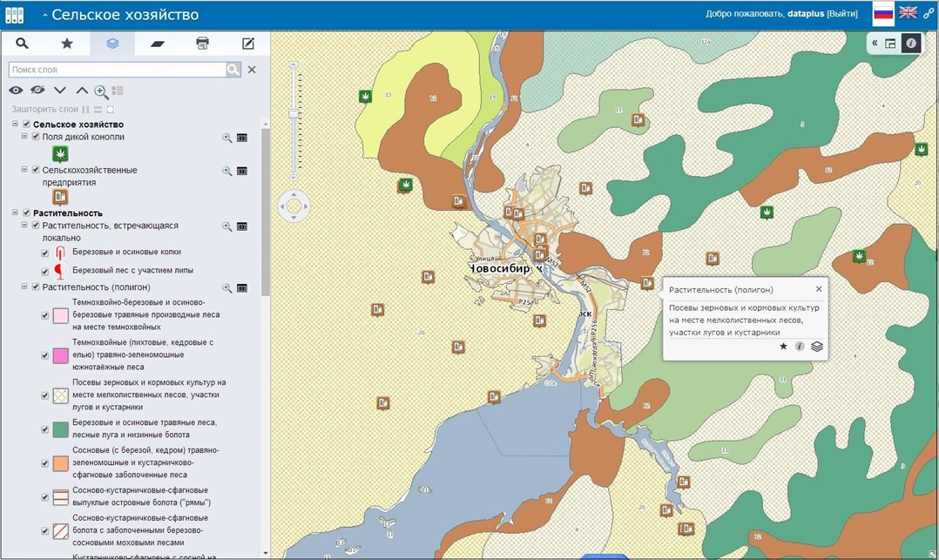
Task: Click the layers icon in popup
Action: click(817, 346)
